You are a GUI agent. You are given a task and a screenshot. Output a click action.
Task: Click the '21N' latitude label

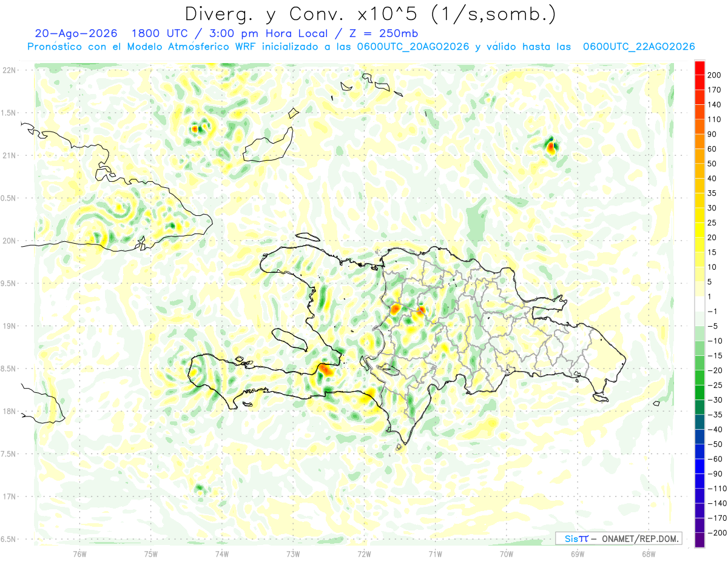click(x=8, y=155)
